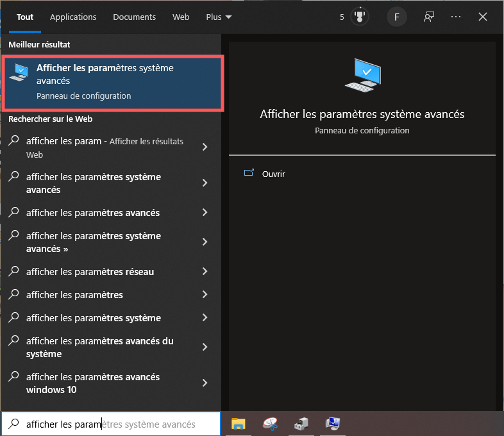
Task: Open the user account avatar F
Action: (x=397, y=17)
